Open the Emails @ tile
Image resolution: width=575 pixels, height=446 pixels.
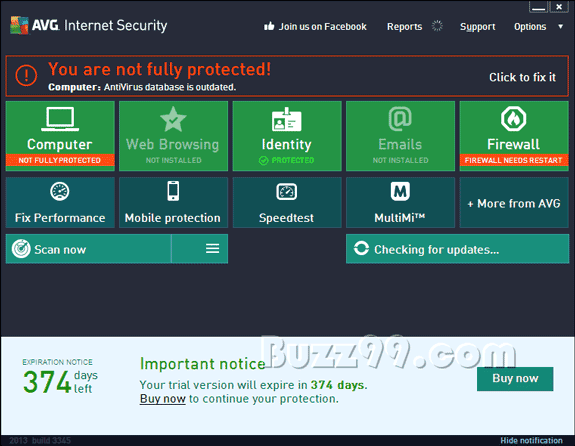pyautogui.click(x=400, y=136)
